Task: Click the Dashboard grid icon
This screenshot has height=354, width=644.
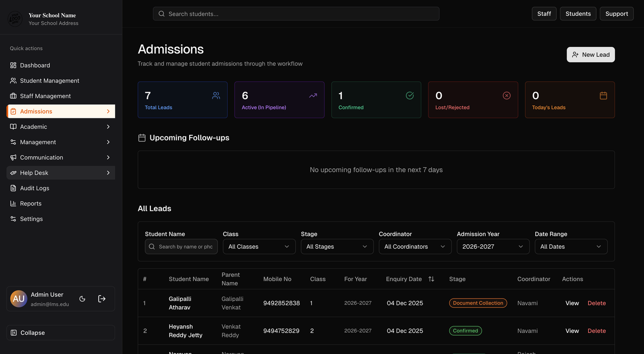Action: [x=13, y=65]
